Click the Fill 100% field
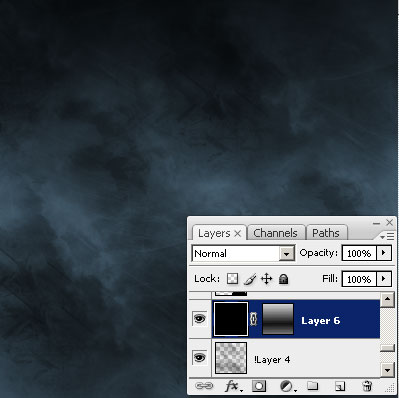Image resolution: width=399 pixels, height=398 pixels. (359, 279)
